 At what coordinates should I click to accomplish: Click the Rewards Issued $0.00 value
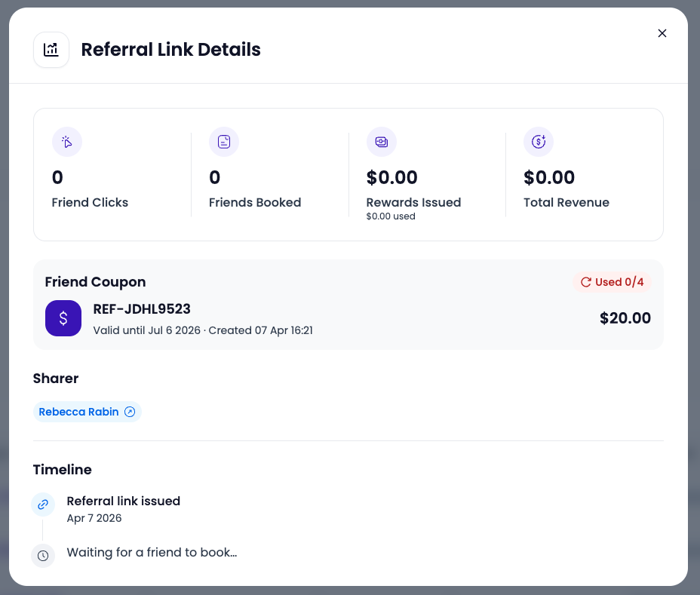(392, 178)
